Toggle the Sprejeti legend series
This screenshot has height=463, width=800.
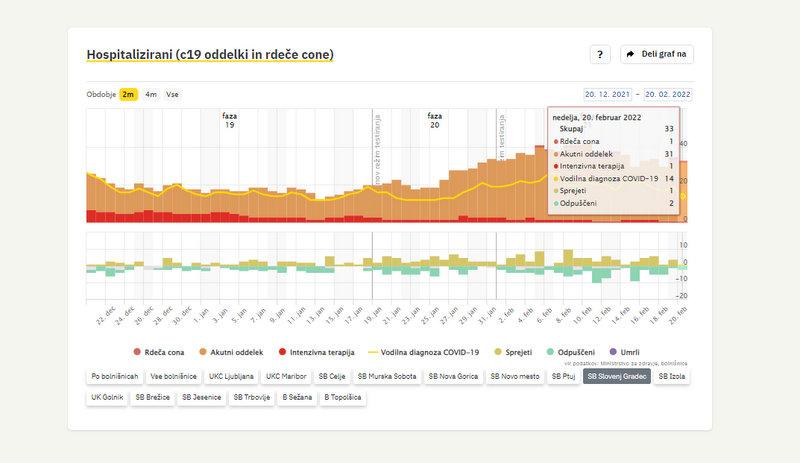pos(512,351)
